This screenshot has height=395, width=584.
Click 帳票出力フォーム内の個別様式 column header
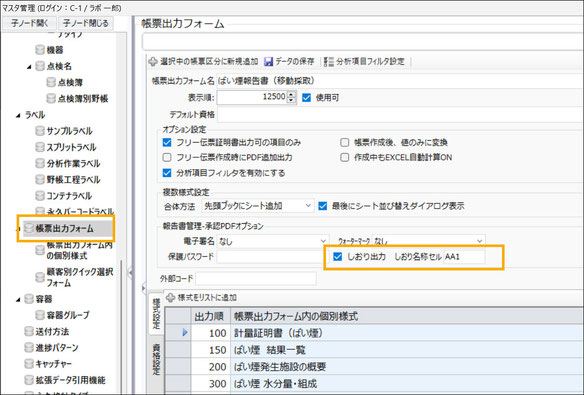[407, 316]
